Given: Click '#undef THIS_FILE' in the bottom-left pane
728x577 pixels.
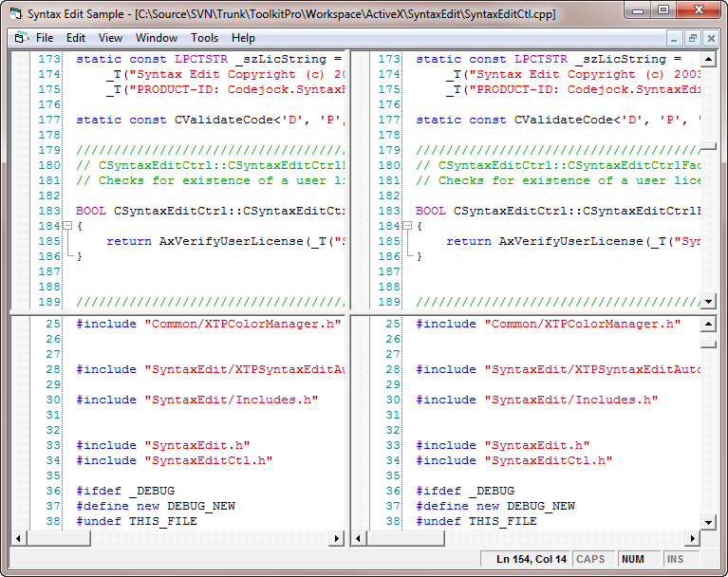Looking at the screenshot, I should click(x=137, y=521).
